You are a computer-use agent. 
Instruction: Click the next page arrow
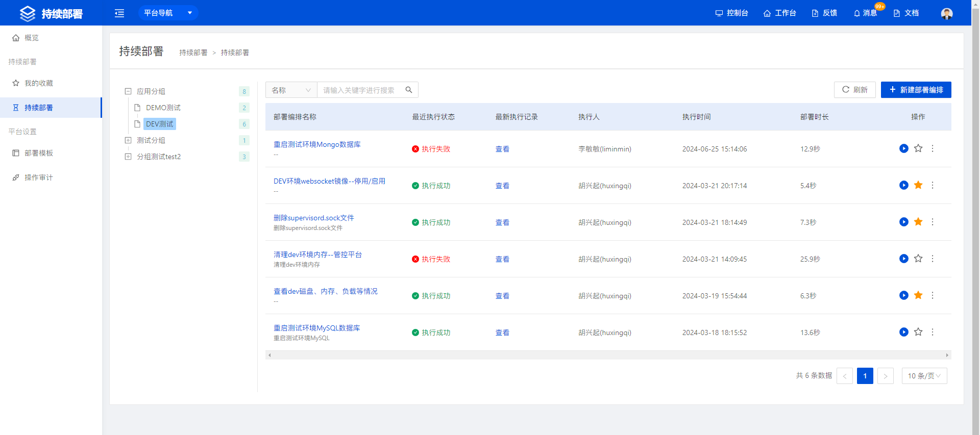pyautogui.click(x=886, y=376)
